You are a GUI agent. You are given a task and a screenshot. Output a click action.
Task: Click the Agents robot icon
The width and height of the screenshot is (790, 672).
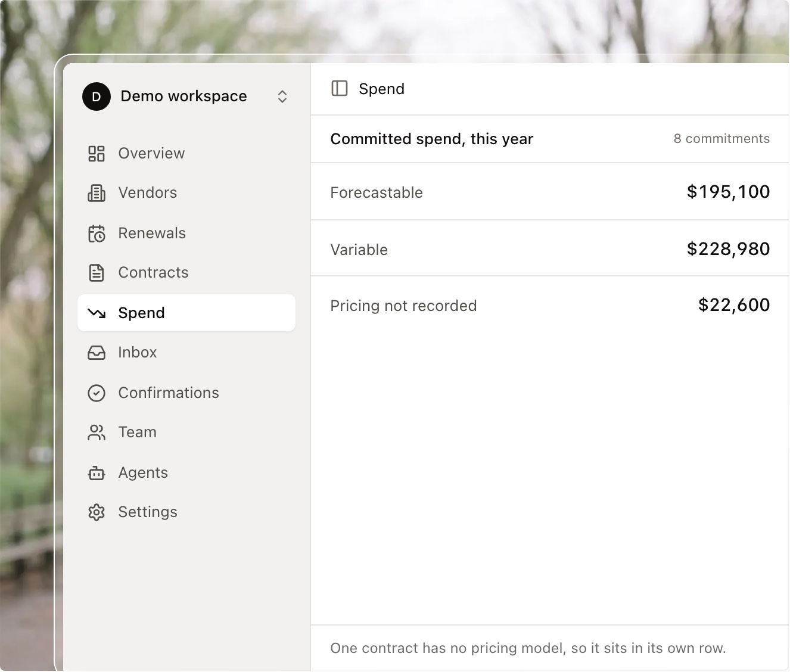click(x=97, y=473)
